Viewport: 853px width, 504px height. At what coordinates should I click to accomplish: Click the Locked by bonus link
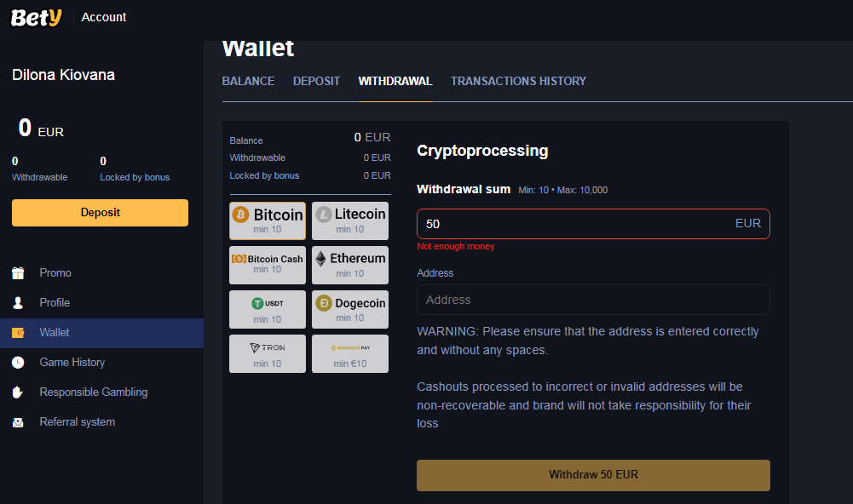(264, 175)
